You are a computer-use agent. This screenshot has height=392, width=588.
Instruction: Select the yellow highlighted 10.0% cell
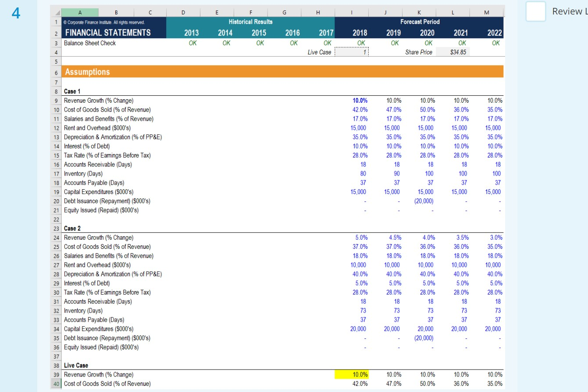pyautogui.click(x=352, y=374)
